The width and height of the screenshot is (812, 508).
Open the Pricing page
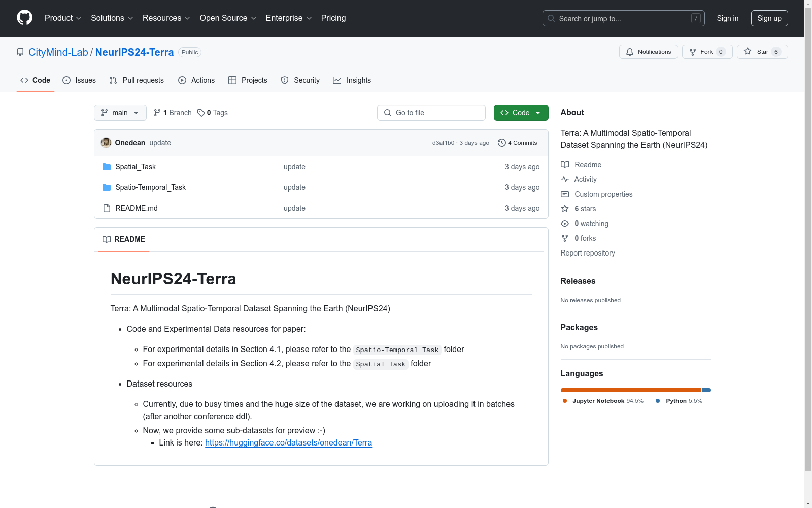pyautogui.click(x=333, y=18)
